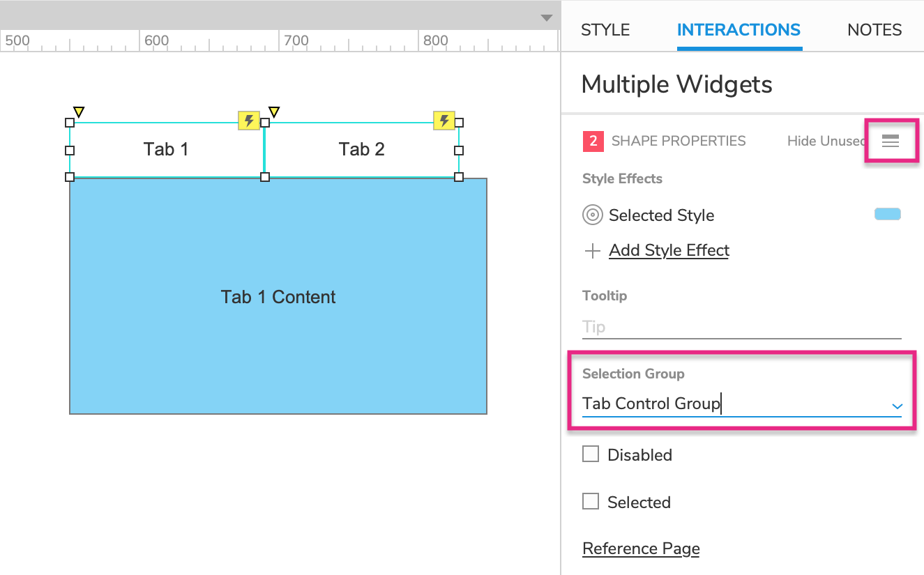
Task: Switch to the Notes tab
Action: pos(874,30)
